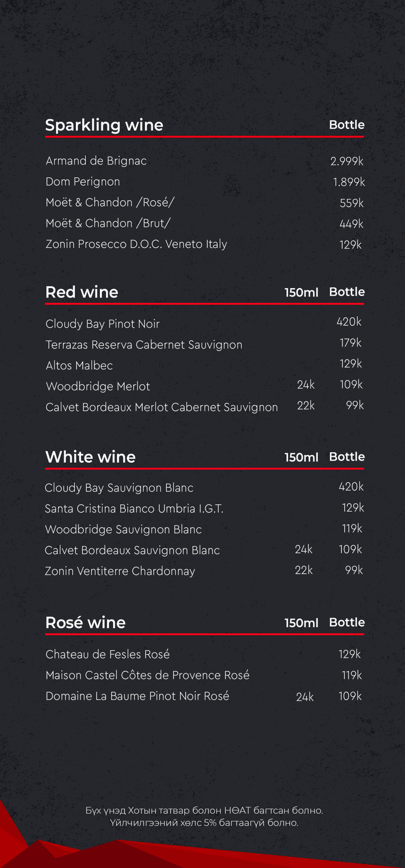Click the Mongolian tax note at the bottom
405x868 pixels.
(204, 816)
